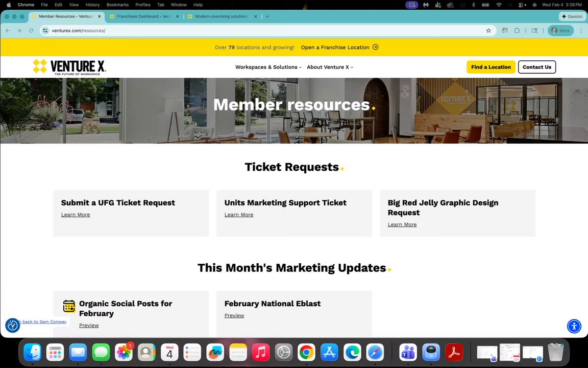The image size is (588, 368).
Task: Click the arrow icon beside Open a Franchise Location
Action: [375, 47]
